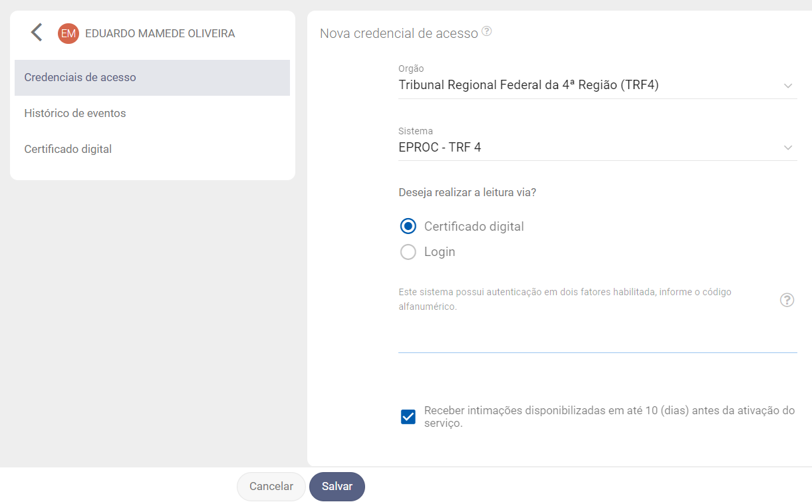Click the Nova credencial de acesso heading
Viewport: 812px width, 504px height.
(399, 33)
